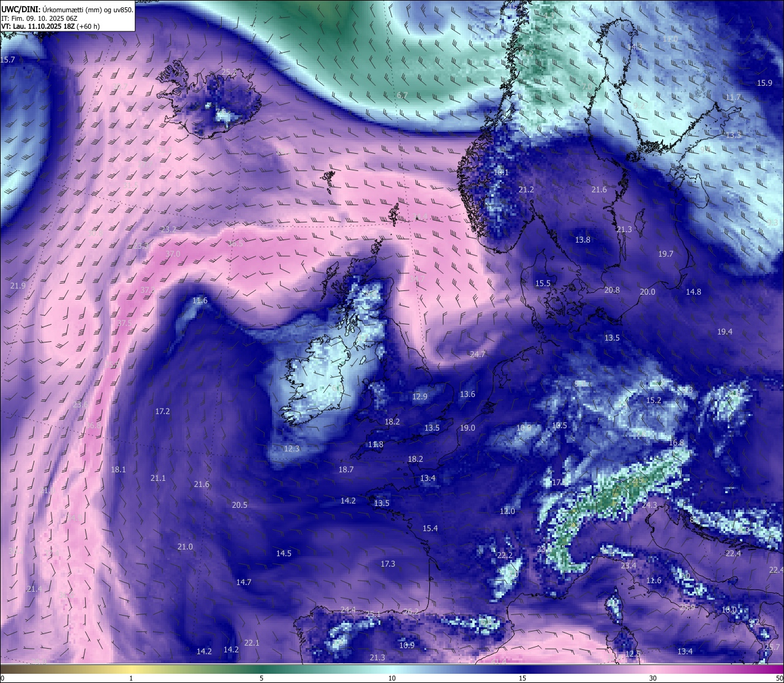
Task: Click the map value '22.1'
Action: coord(252,643)
